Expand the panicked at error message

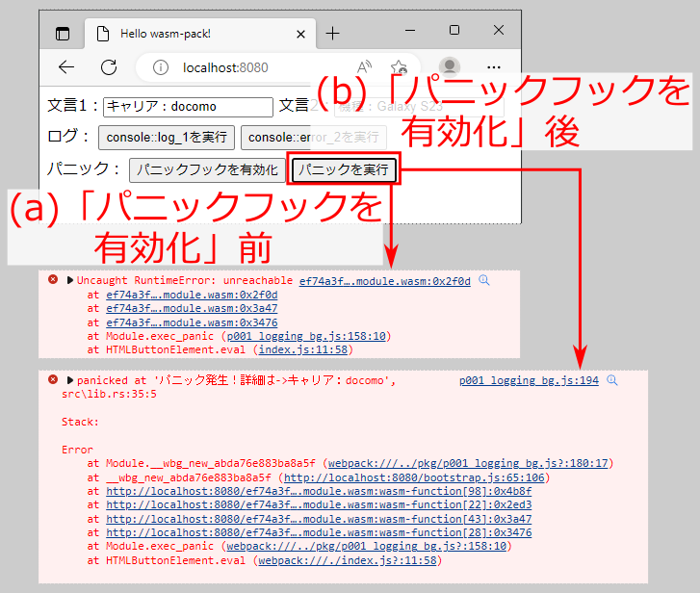(x=70, y=380)
